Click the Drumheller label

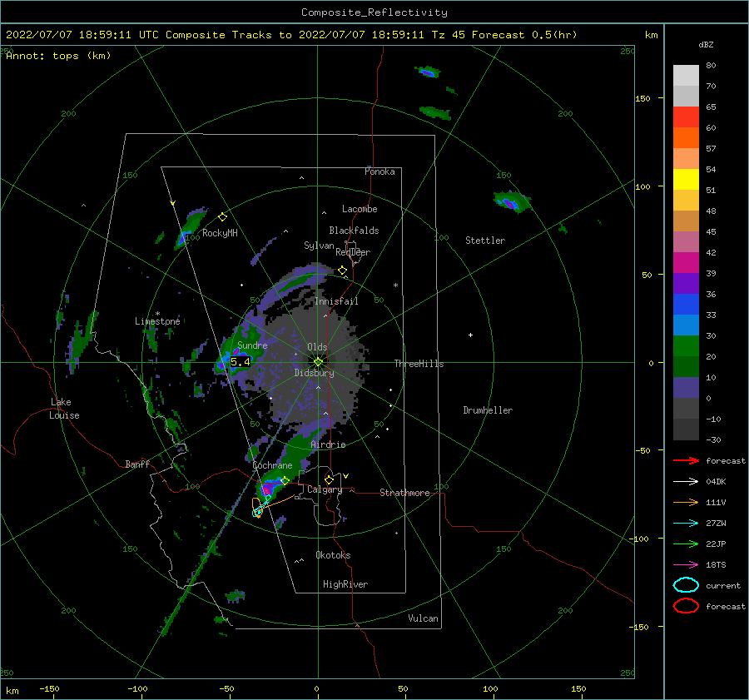point(488,410)
